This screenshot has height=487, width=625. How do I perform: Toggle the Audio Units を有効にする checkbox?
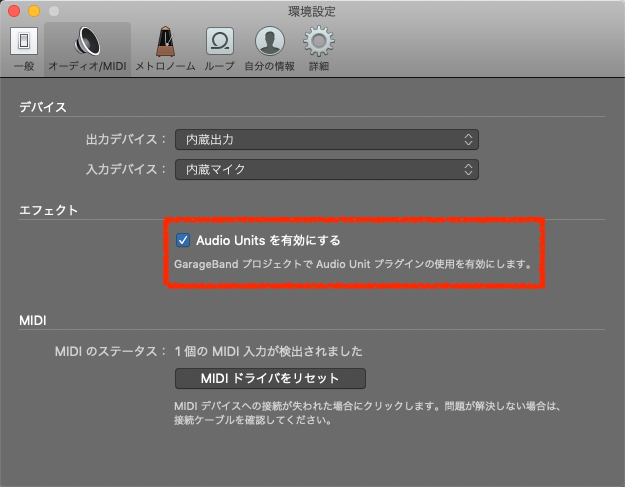(x=183, y=240)
